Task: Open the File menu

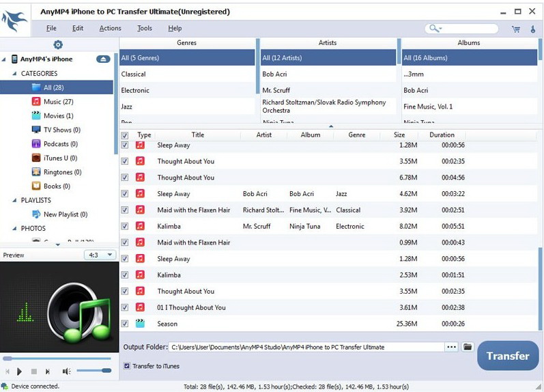Action: coord(51,28)
